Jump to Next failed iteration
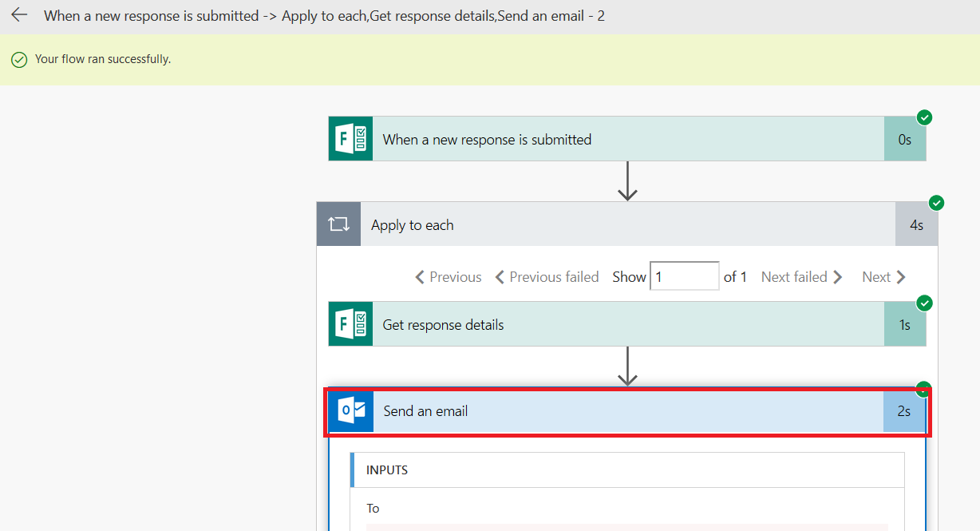This screenshot has width=980, height=531. coord(801,277)
